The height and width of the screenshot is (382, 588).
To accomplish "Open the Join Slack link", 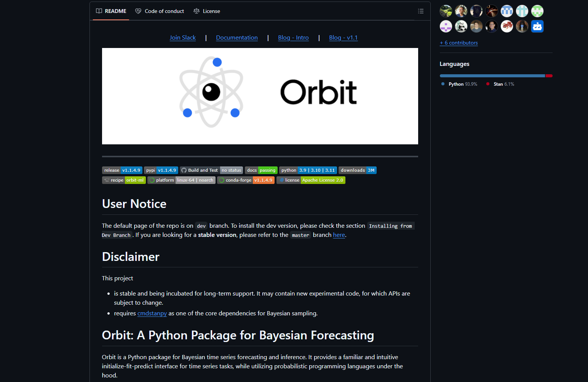I will [x=183, y=38].
